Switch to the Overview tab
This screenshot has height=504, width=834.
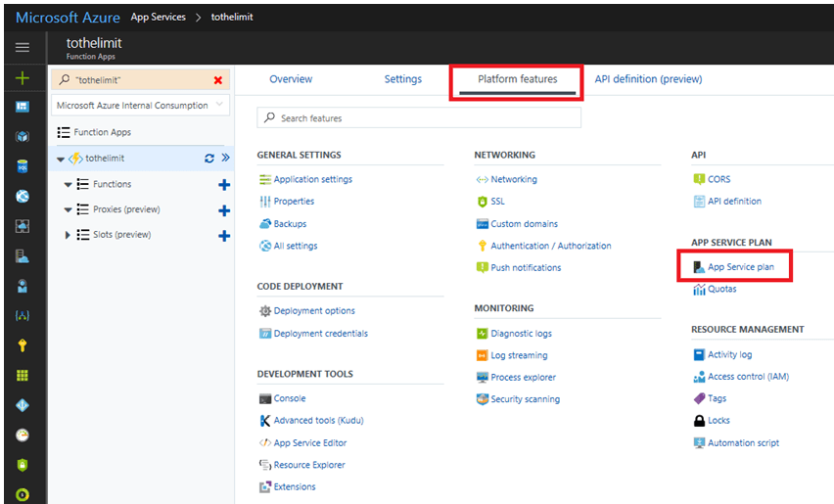(291, 79)
